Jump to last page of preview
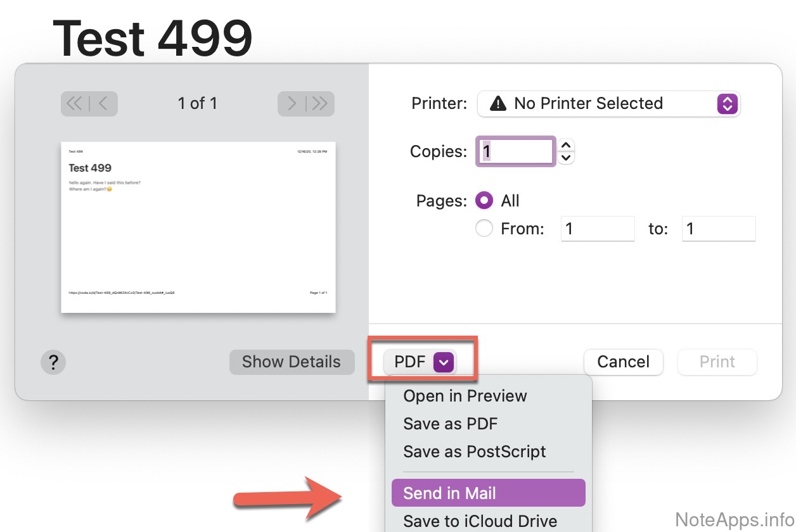796x532 pixels. [320, 103]
